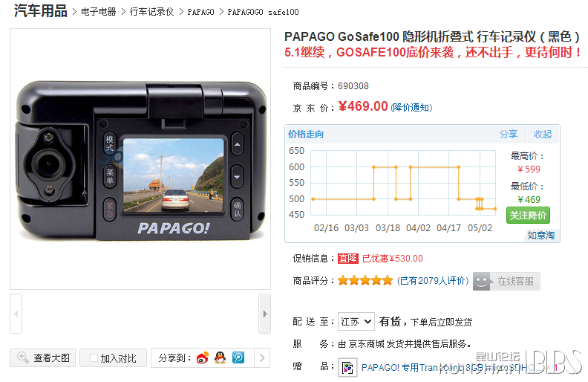Open the 已有2079人评价 reviews link

(x=433, y=281)
